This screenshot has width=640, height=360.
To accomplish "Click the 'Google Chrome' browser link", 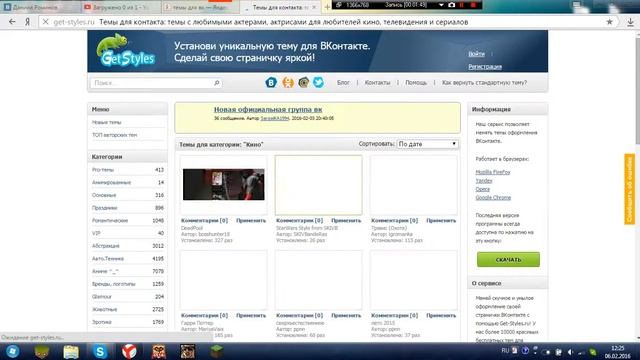I will tap(493, 198).
